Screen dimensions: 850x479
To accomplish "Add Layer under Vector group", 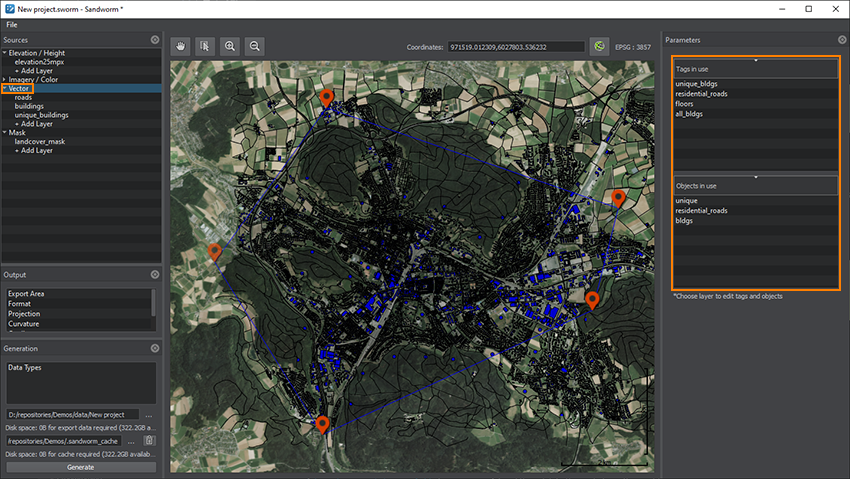I will coord(34,124).
